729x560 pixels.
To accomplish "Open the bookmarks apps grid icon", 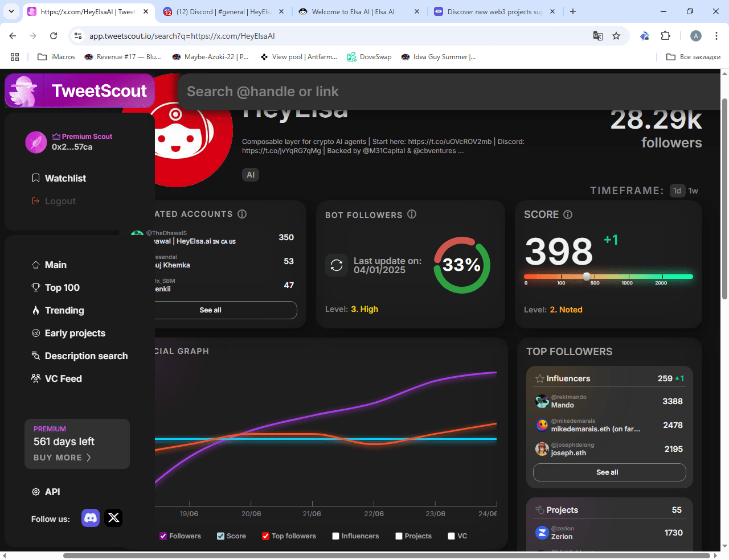I will pyautogui.click(x=15, y=57).
